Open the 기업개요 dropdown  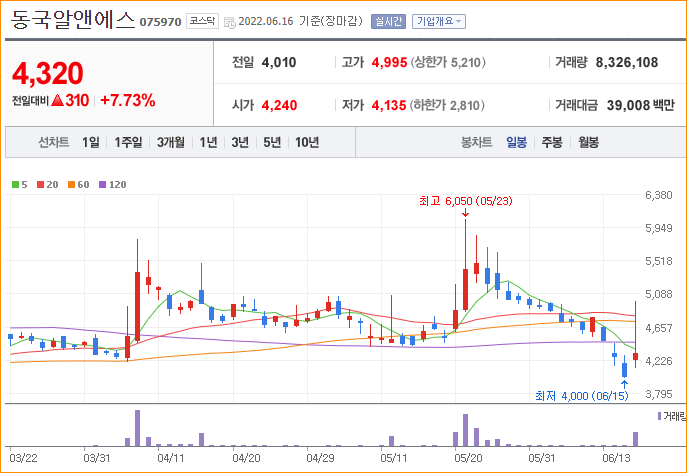click(x=439, y=21)
